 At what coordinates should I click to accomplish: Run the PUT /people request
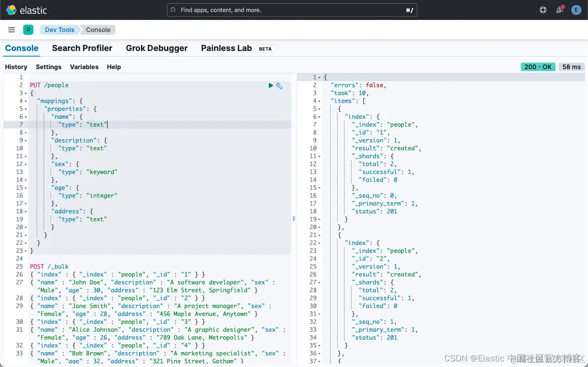(271, 85)
